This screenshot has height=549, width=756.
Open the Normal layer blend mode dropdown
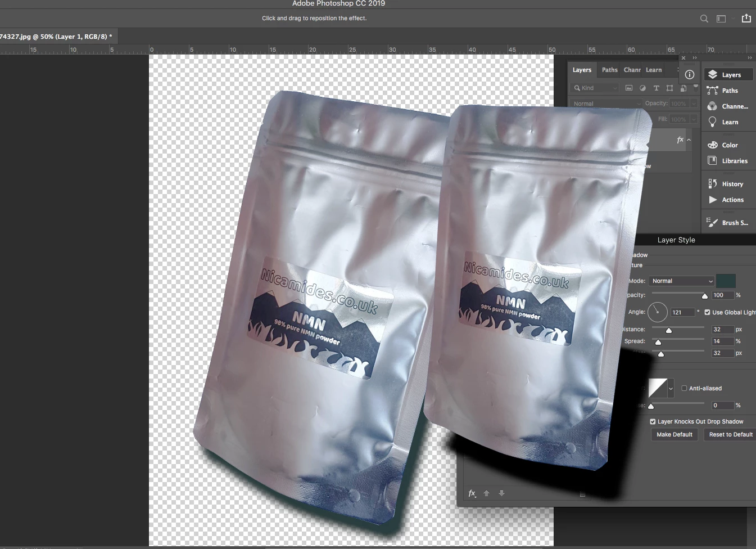pyautogui.click(x=606, y=103)
